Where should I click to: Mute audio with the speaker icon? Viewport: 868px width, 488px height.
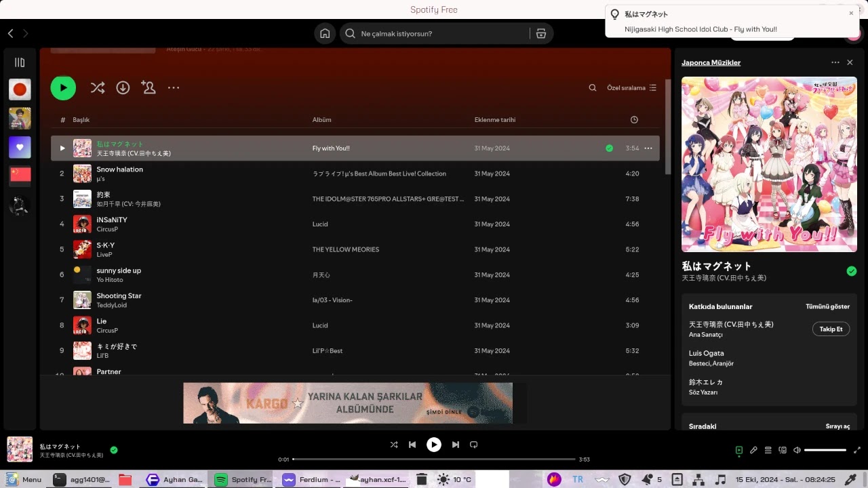pyautogui.click(x=797, y=450)
